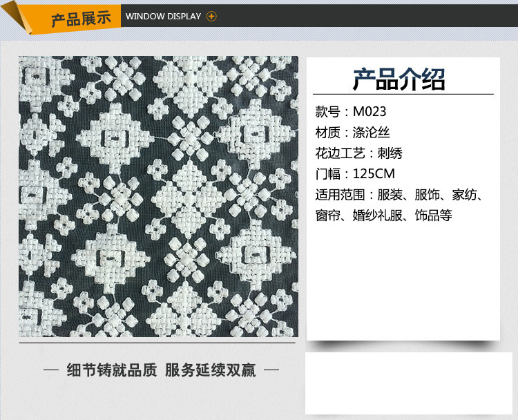Select the 材质：涤沦丝 line
Image resolution: width=518 pixels, height=420 pixels.
click(x=352, y=133)
